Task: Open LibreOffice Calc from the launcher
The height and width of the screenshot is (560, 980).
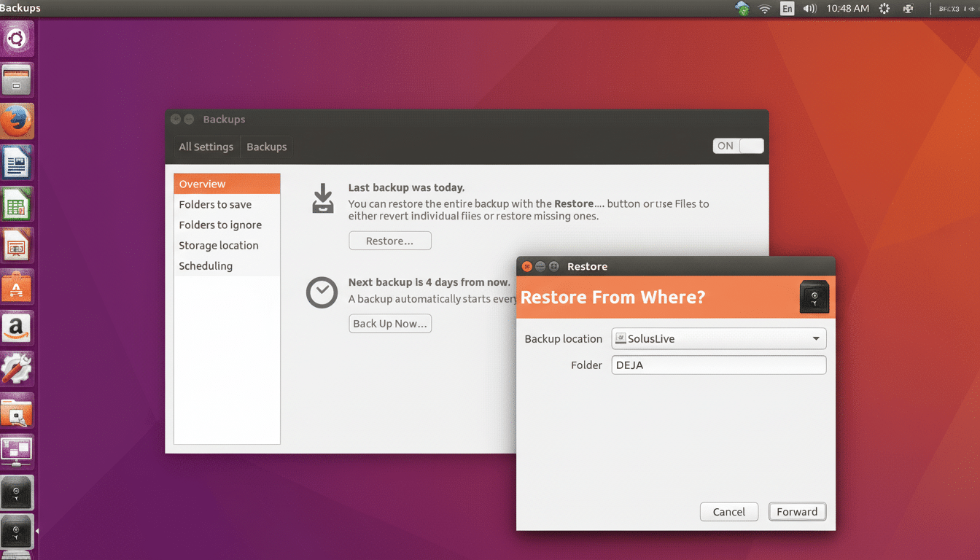Action: click(x=17, y=204)
